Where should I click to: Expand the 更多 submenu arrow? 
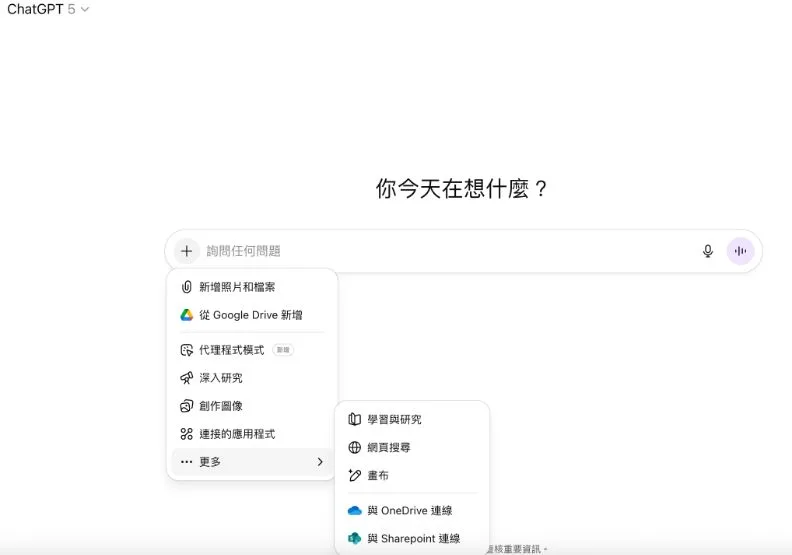tap(320, 462)
